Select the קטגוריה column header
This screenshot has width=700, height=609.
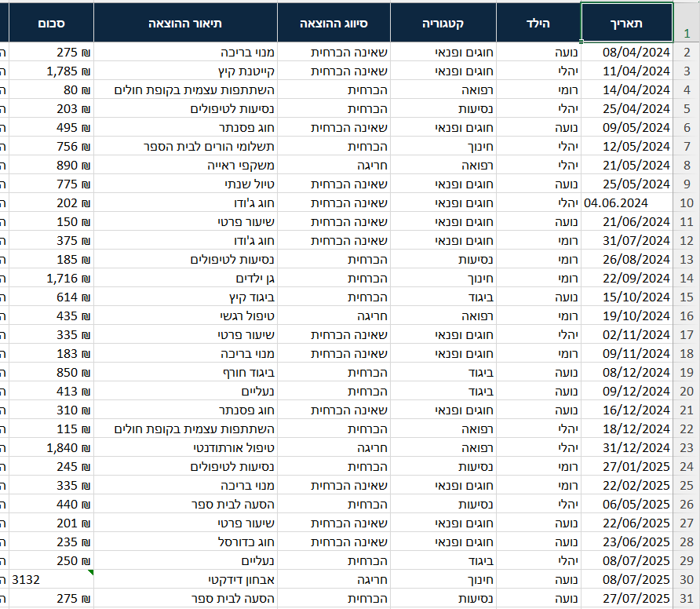pos(443,22)
